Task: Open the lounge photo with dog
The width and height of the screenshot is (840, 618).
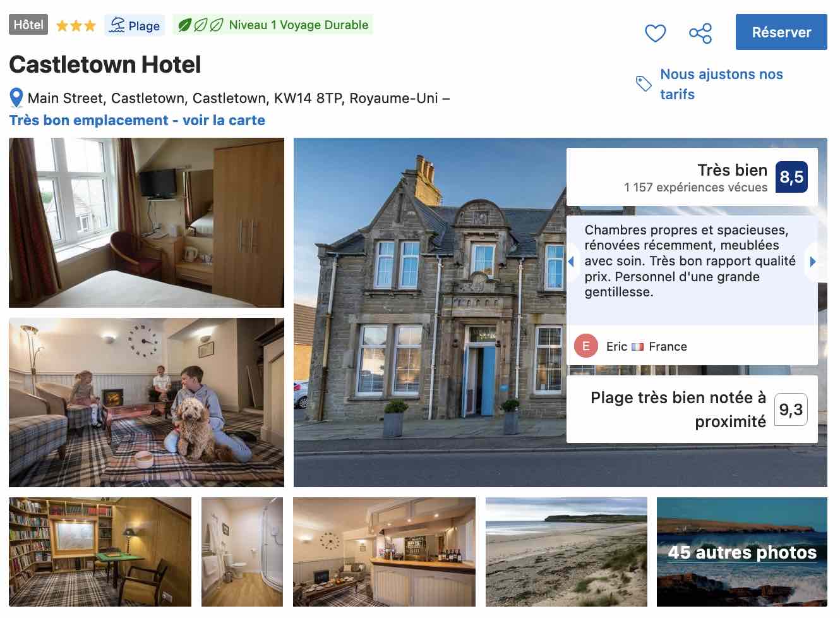Action: click(147, 403)
